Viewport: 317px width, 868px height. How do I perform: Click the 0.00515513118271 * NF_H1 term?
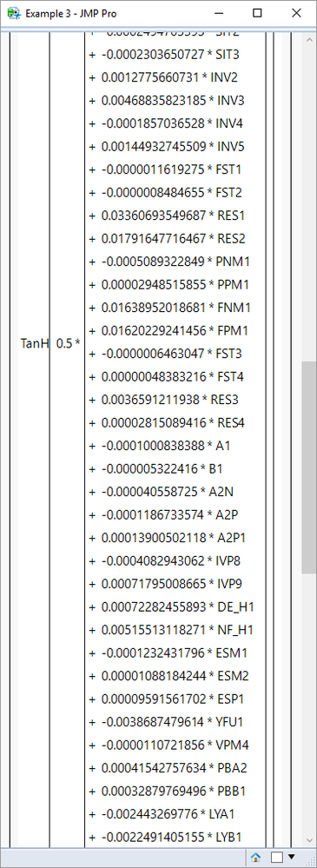pos(177,630)
